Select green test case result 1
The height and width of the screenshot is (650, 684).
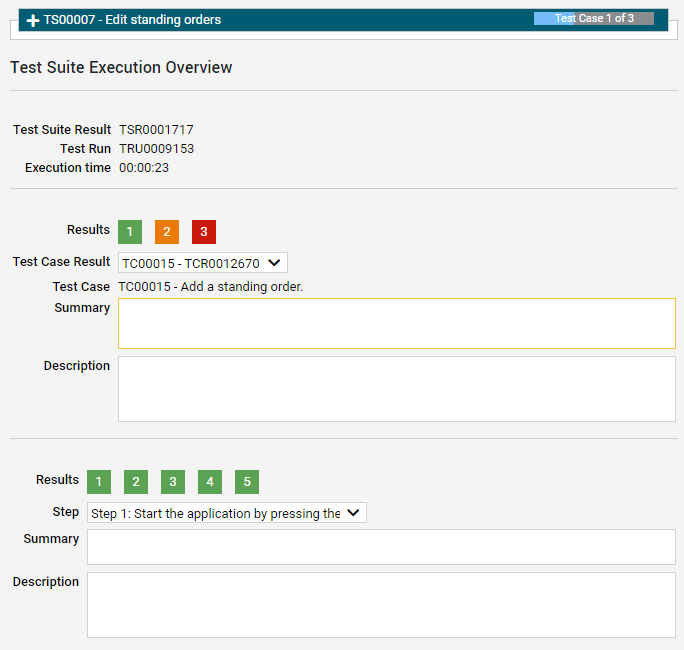(x=130, y=232)
